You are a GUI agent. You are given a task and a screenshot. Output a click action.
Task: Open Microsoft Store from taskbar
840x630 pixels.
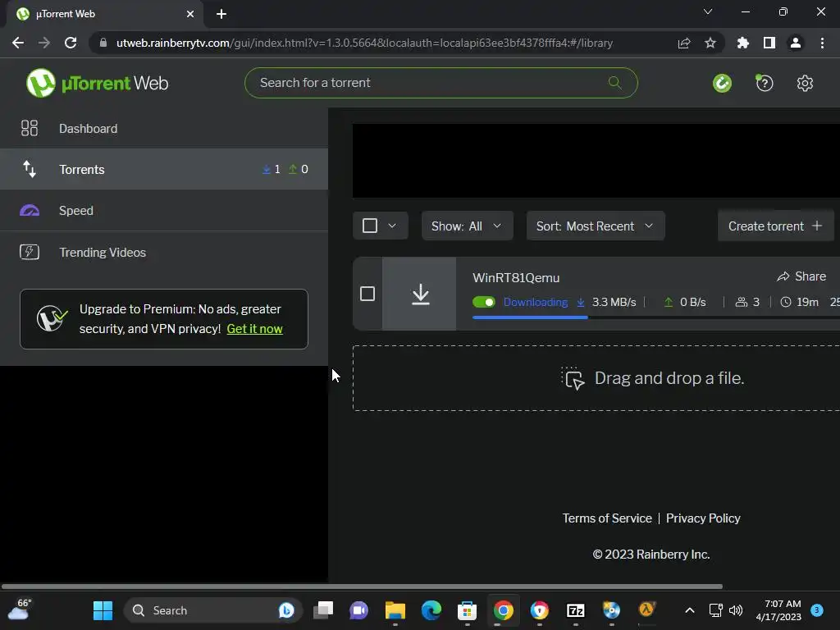[x=467, y=610]
